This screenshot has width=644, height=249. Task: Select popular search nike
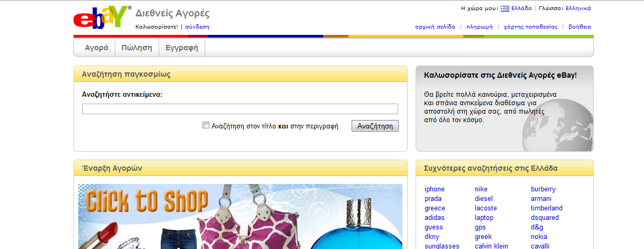(481, 189)
